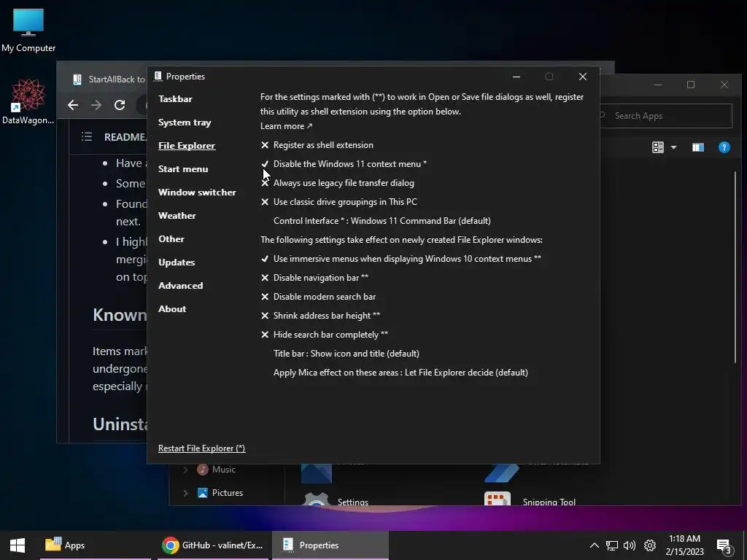Click the Settings app icon in Explorer
This screenshot has height=560, width=747.
(x=317, y=499)
